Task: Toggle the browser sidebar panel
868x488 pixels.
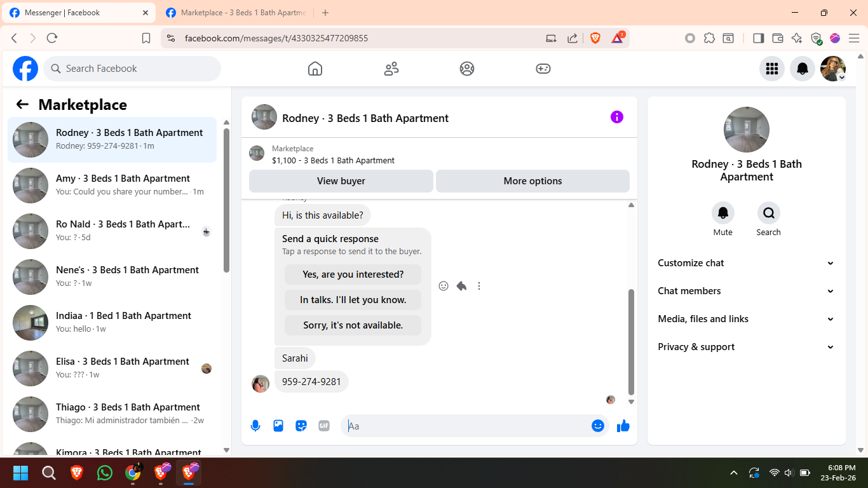Action: pyautogui.click(x=758, y=38)
